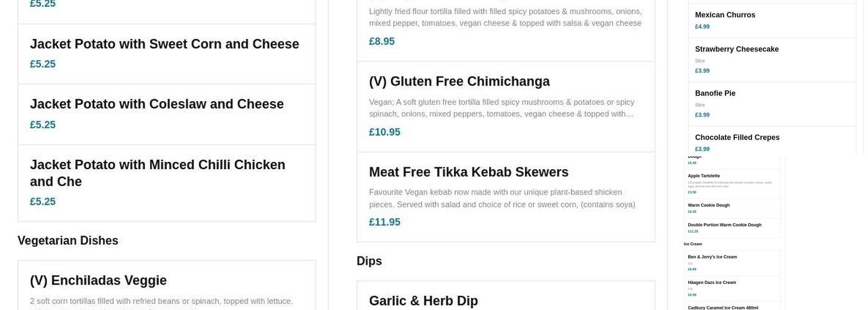Add a Banofie Pie slice
This screenshot has height=310, width=868.
click(715, 94)
